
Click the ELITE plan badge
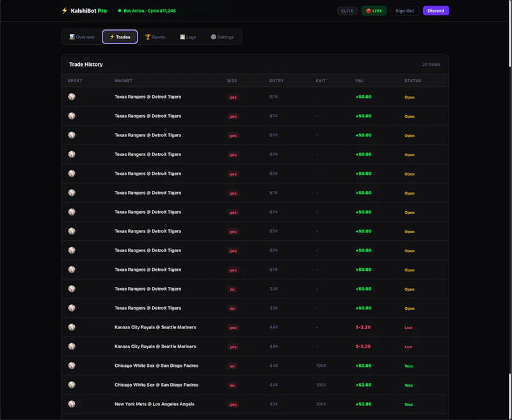pos(347,11)
